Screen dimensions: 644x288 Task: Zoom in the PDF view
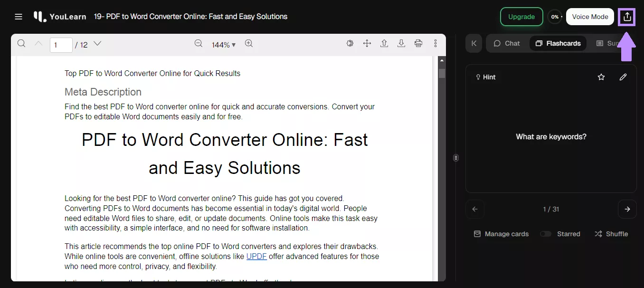[248, 44]
